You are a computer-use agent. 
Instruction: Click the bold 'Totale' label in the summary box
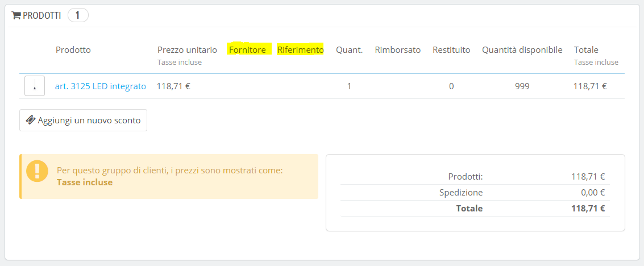coord(469,209)
